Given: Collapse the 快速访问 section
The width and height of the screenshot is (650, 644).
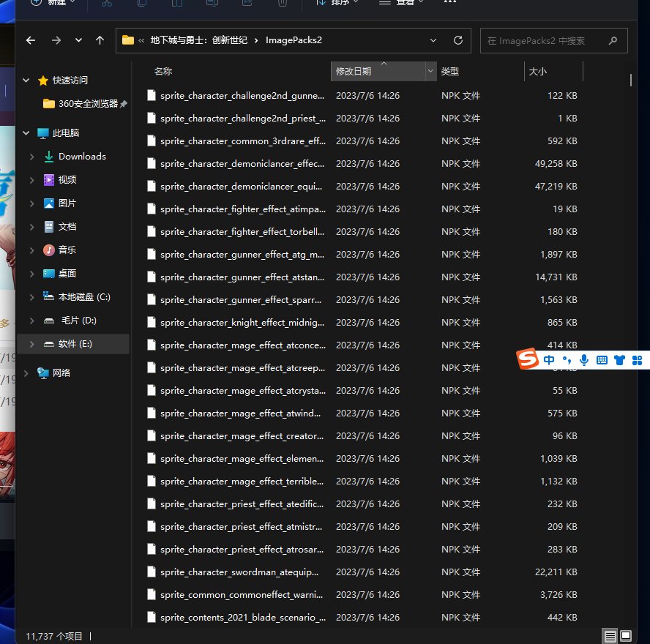Looking at the screenshot, I should [x=26, y=80].
